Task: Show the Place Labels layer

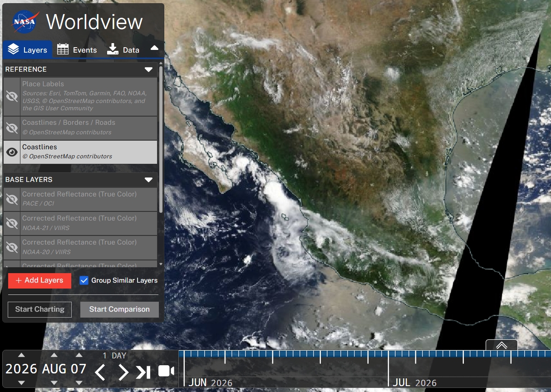Action: pyautogui.click(x=12, y=96)
